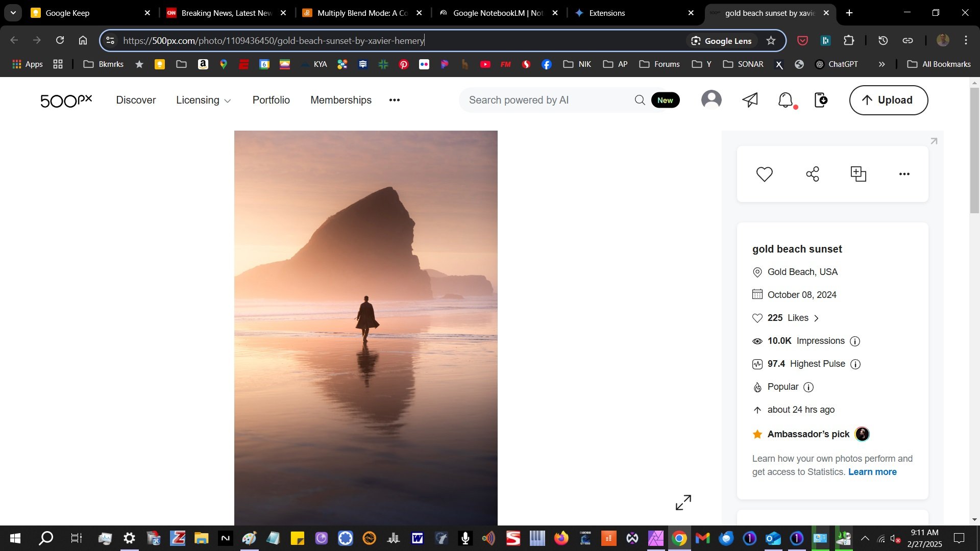Open user profile avatar menu
Screen dimensions: 980x551
pos(712,100)
